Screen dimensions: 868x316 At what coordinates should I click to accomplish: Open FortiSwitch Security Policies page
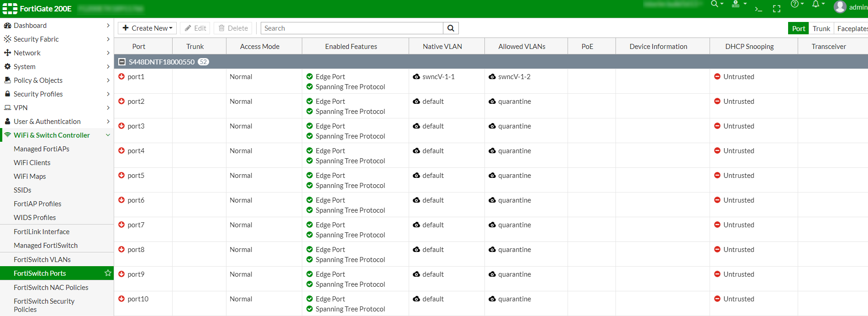[x=44, y=305]
